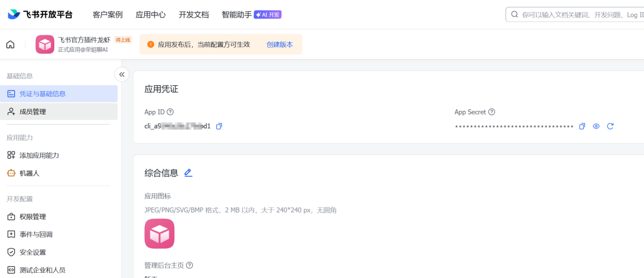Click the orange warning icon in banner
The width and height of the screenshot is (644, 278).
click(x=151, y=44)
